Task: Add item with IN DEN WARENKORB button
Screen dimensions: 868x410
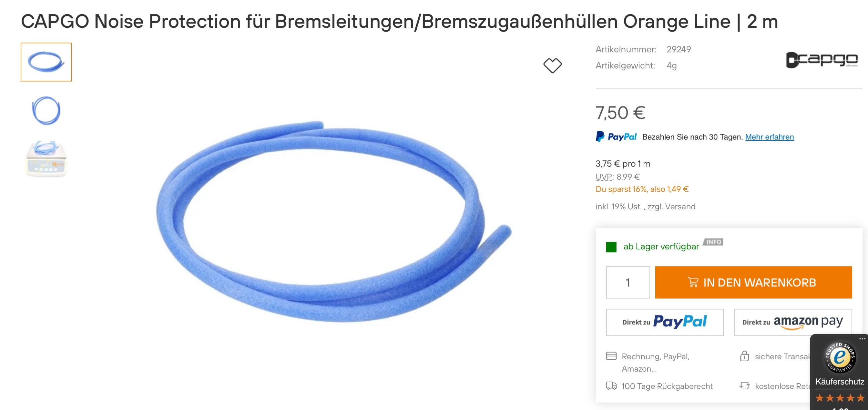Action: pos(753,282)
